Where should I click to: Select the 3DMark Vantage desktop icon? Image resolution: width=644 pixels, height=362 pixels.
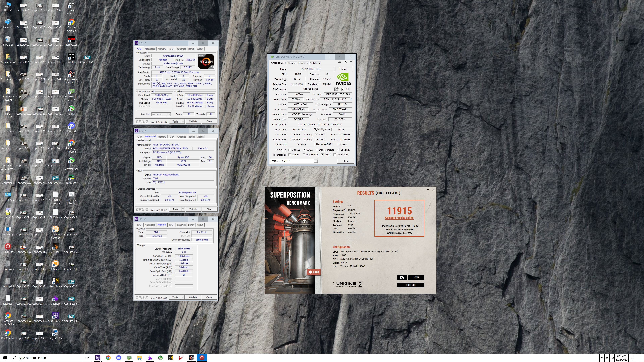pyautogui.click(x=56, y=232)
